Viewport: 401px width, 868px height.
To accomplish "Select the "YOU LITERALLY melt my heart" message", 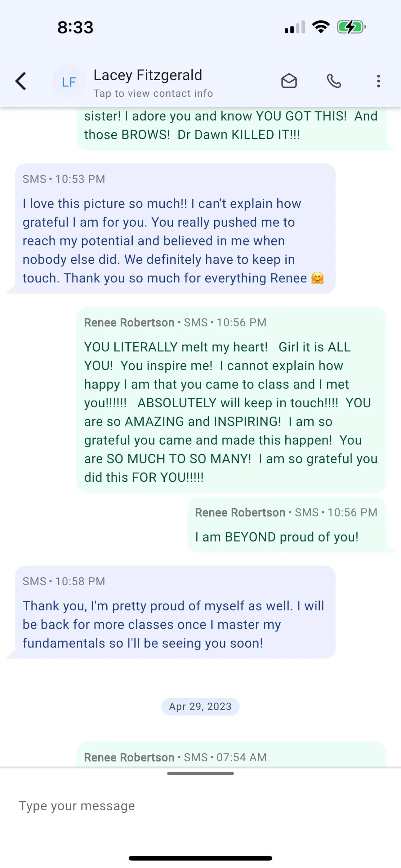I will [x=231, y=400].
